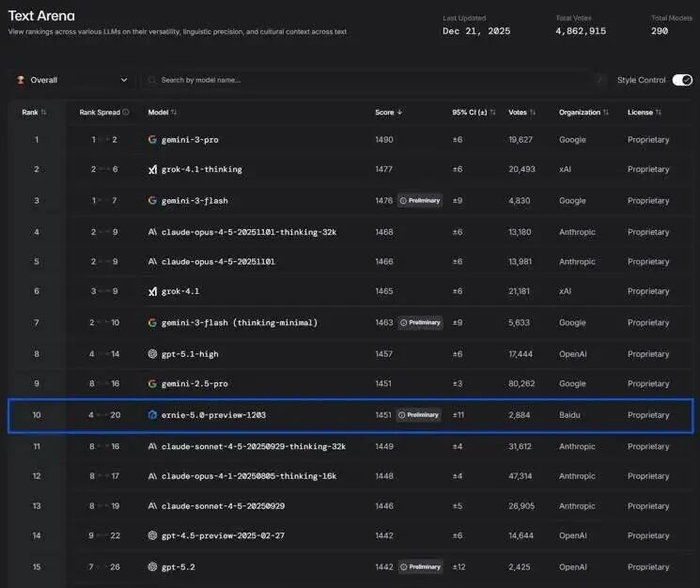Click Anthropic organization in claude-opus-4-5-20251101 row

(577, 262)
